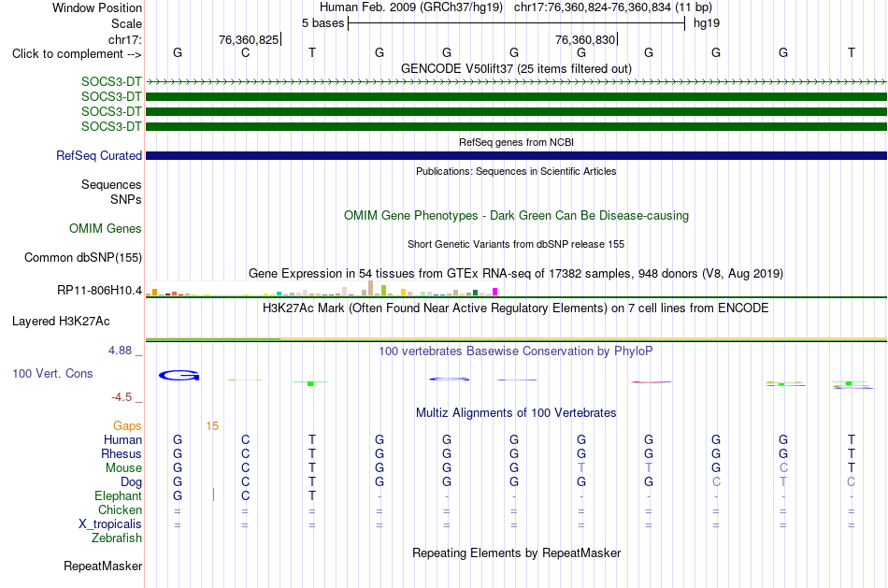Click the '-4.5' conservation lower limit value

[122, 397]
